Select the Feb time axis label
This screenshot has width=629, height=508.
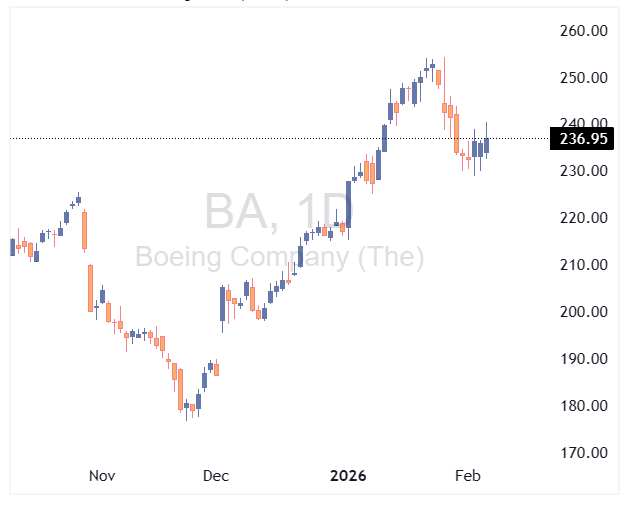click(467, 476)
